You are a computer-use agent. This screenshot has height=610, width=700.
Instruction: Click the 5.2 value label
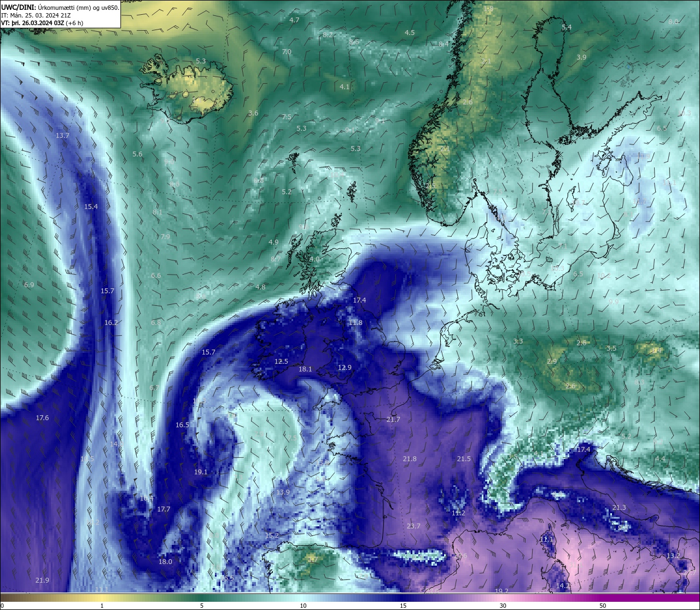tap(287, 191)
